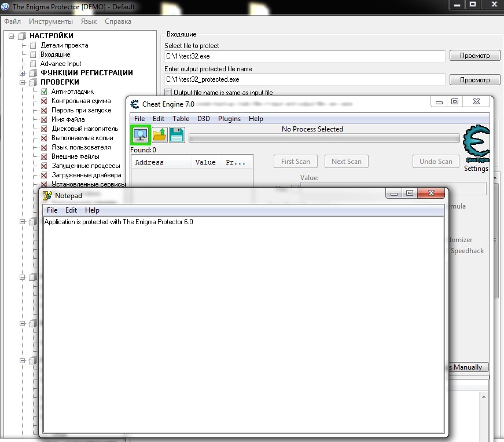Open Cheat Engine D3D menu
Screen dimensions: 504x442
click(x=204, y=119)
